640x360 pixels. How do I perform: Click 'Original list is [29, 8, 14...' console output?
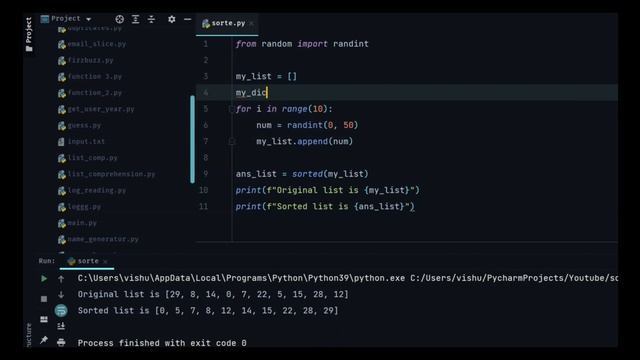[213, 295]
